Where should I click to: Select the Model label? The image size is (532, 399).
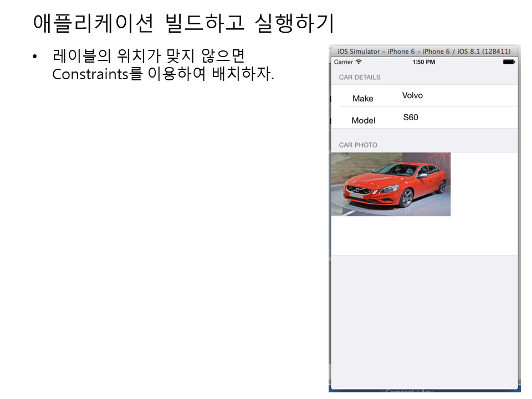(364, 120)
